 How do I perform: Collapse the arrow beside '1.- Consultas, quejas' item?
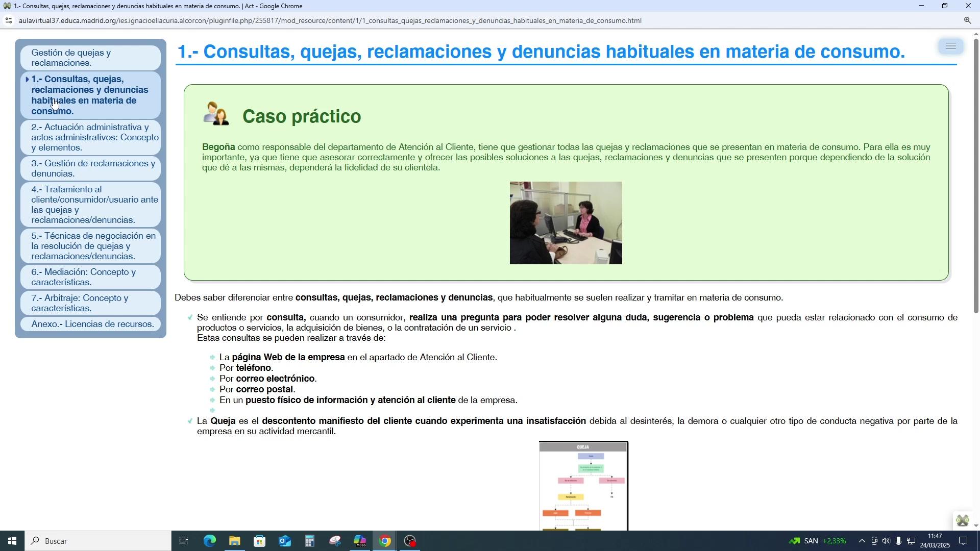(27, 79)
